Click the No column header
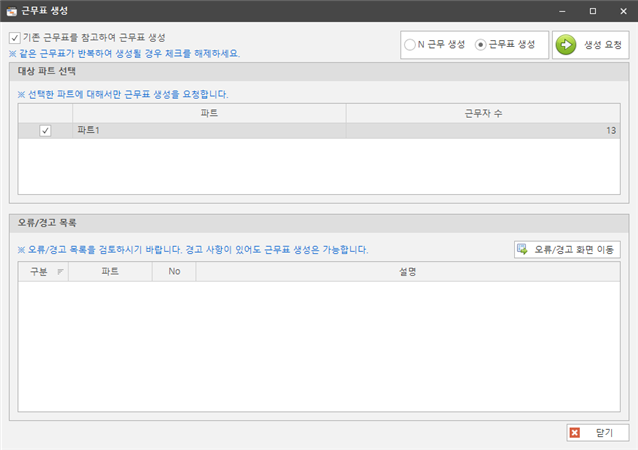 [x=174, y=271]
